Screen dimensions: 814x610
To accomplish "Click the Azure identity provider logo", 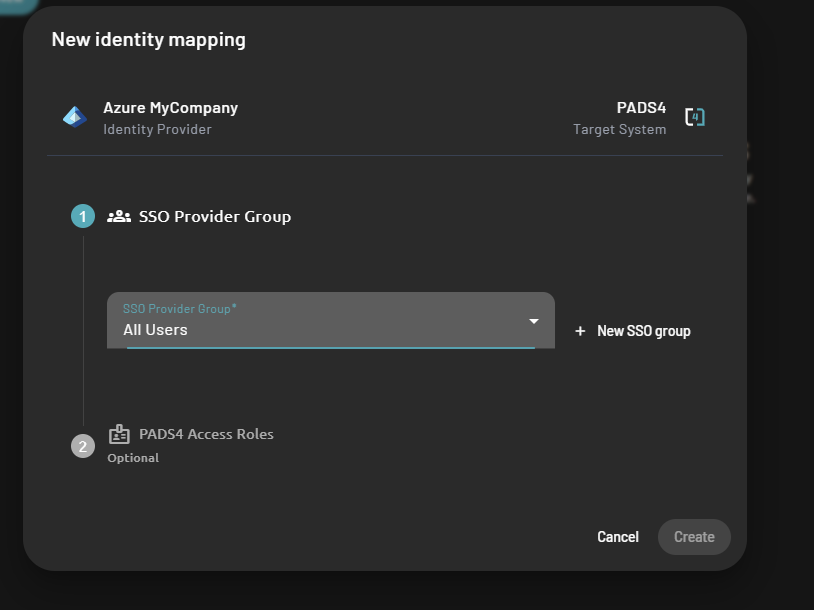I will coord(75,117).
